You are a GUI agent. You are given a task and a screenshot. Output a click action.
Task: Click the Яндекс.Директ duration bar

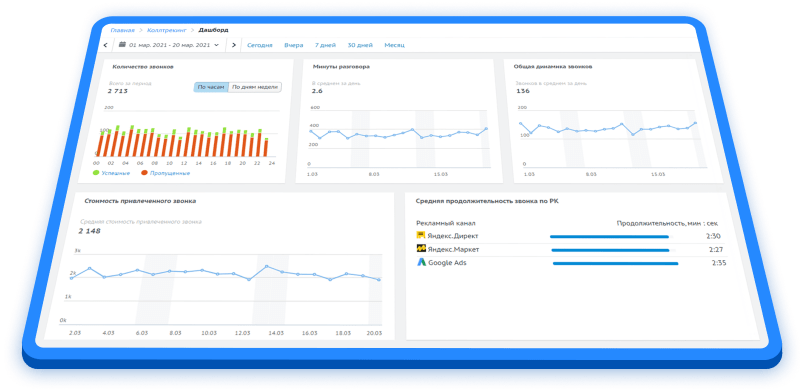pyautogui.click(x=610, y=237)
